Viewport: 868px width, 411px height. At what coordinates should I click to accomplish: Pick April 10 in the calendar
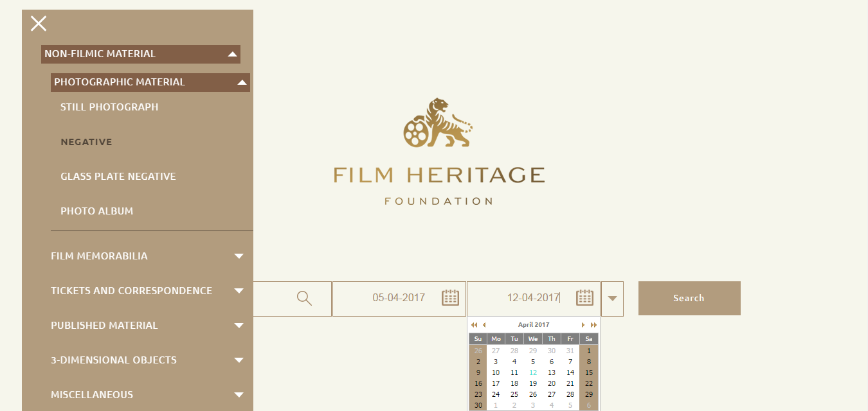(496, 372)
